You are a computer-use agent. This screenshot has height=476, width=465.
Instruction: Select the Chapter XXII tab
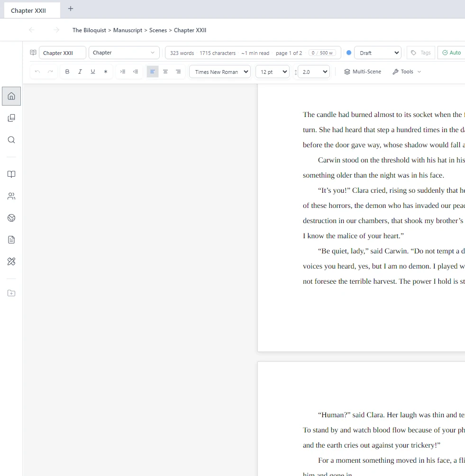(x=32, y=10)
